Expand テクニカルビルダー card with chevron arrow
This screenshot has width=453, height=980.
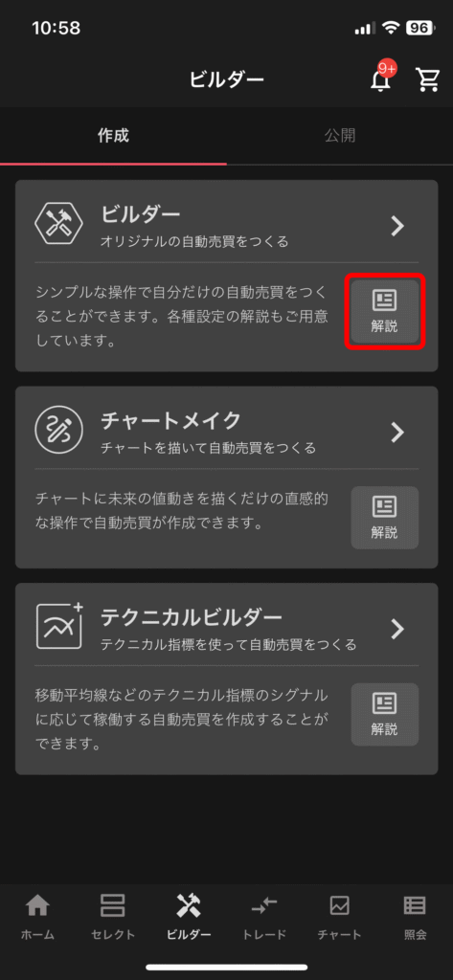coord(397,629)
